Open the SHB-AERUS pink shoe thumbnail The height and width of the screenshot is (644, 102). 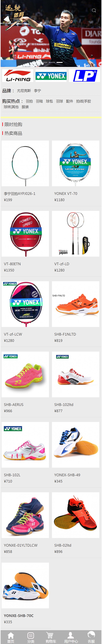[x=25, y=374]
